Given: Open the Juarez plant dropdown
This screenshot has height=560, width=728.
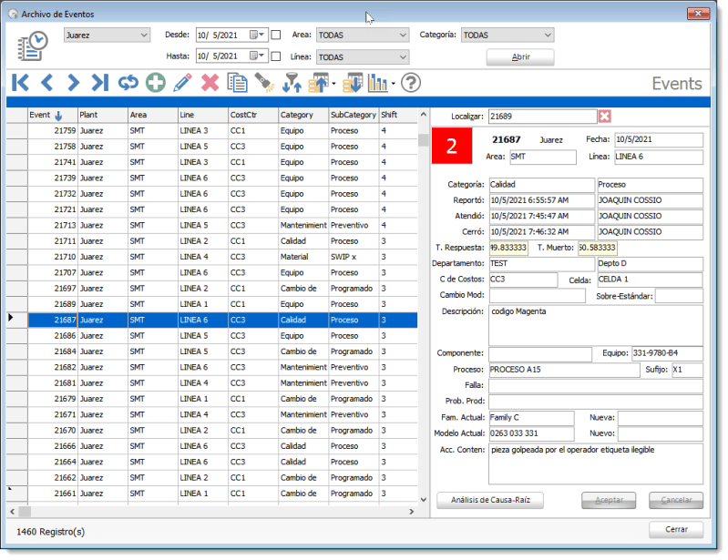Looking at the screenshot, I should (107, 36).
